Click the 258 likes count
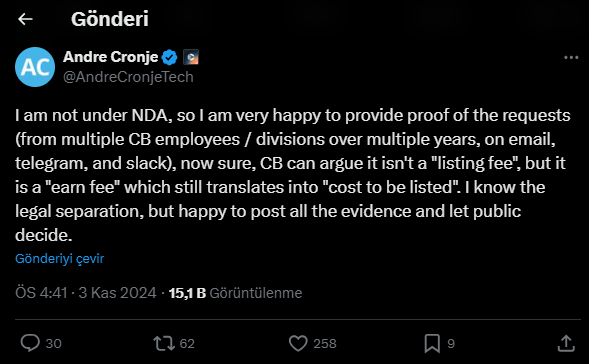Image resolution: width=589 pixels, height=364 pixels. 325,343
